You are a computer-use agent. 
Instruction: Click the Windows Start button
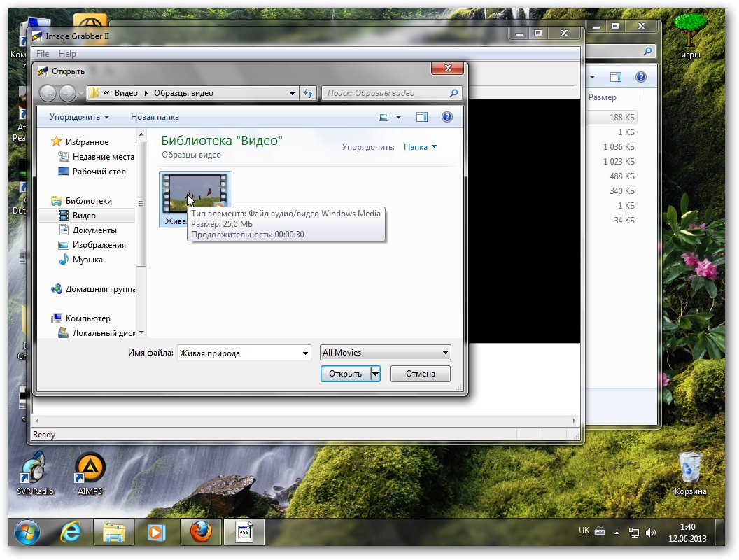pyautogui.click(x=27, y=533)
